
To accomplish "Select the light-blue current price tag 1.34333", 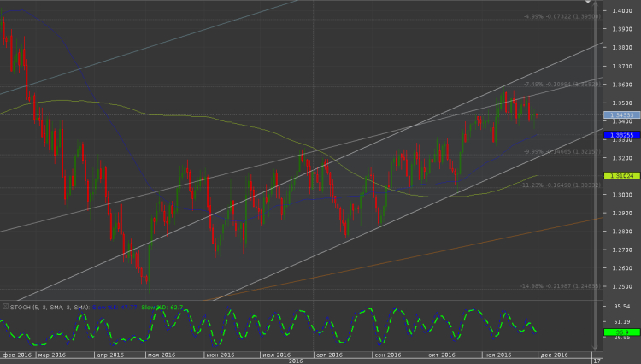I will (x=622, y=115).
